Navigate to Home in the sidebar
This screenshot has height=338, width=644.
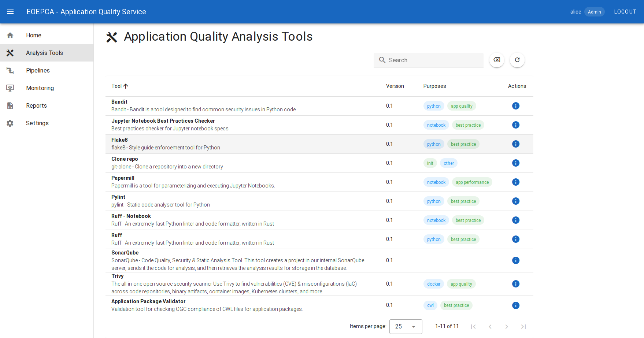click(47, 35)
